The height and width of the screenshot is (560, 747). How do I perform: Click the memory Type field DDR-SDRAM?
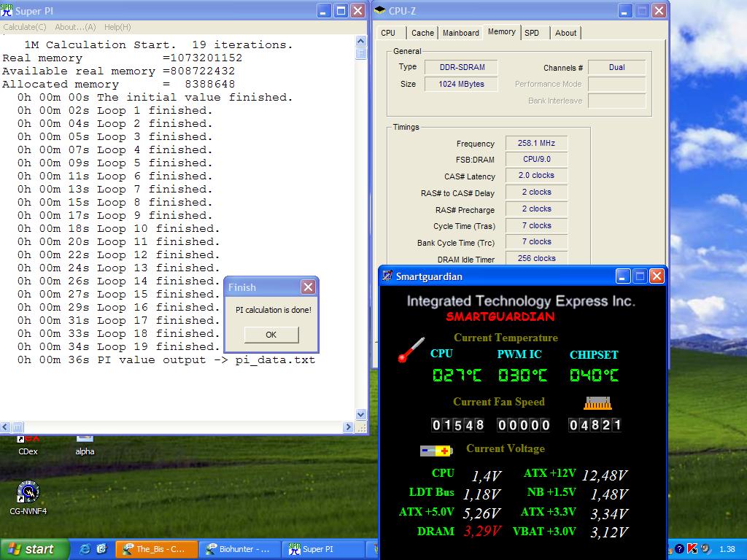[x=462, y=68]
